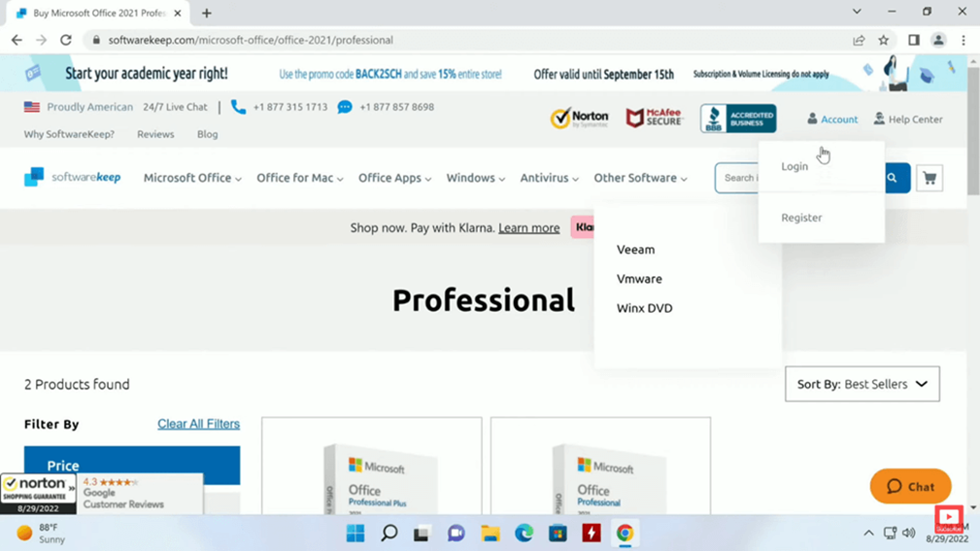
Task: Go back to the previous page
Action: coord(17,40)
